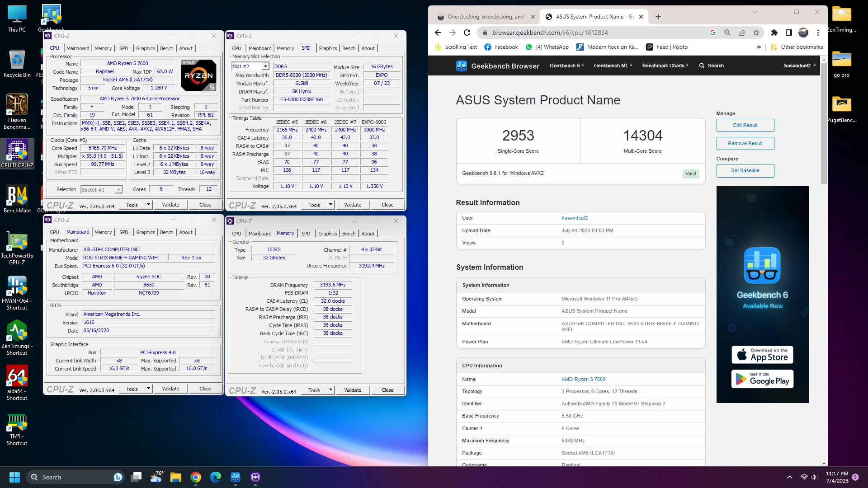Switch to Graphics tab in SPD window

(327, 48)
